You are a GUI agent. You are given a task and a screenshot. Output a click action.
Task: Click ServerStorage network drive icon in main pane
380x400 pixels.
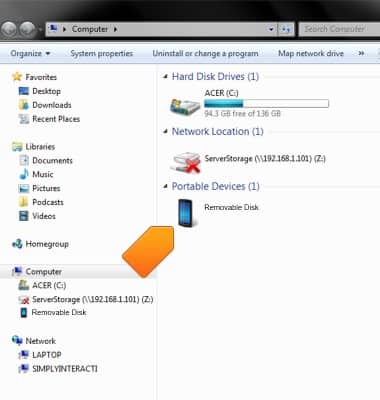click(x=185, y=162)
